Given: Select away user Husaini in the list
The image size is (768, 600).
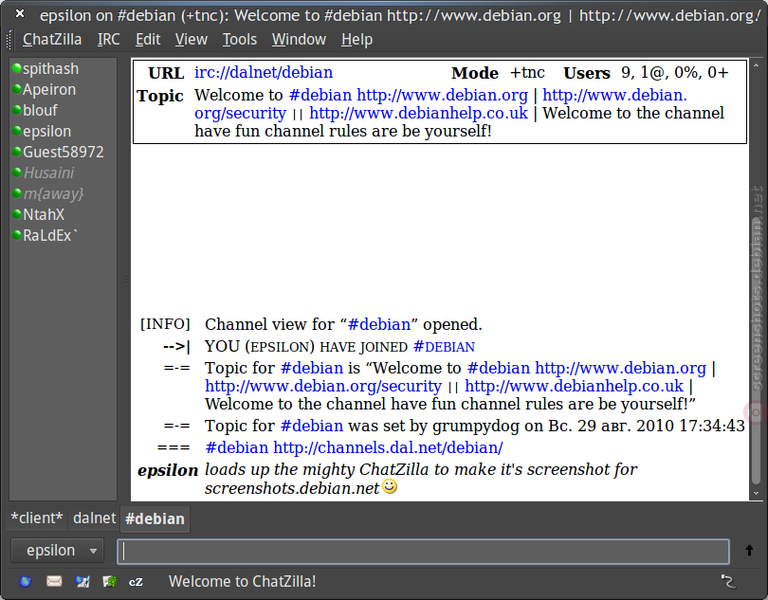Looking at the screenshot, I should pyautogui.click(x=63, y=173).
